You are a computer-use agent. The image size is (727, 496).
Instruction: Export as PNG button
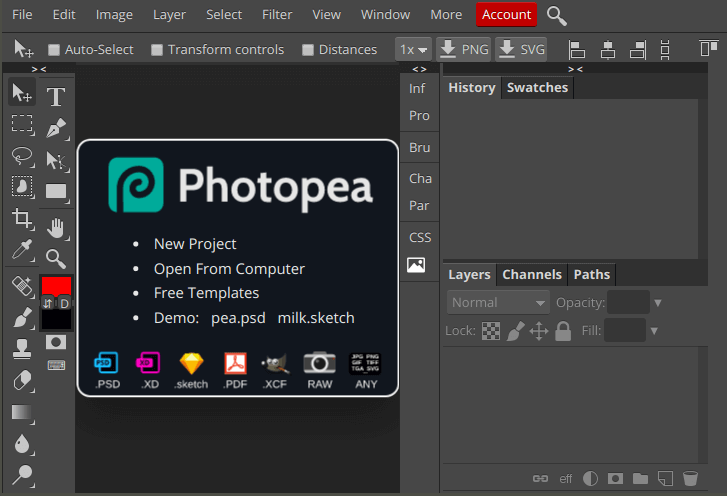(x=463, y=49)
